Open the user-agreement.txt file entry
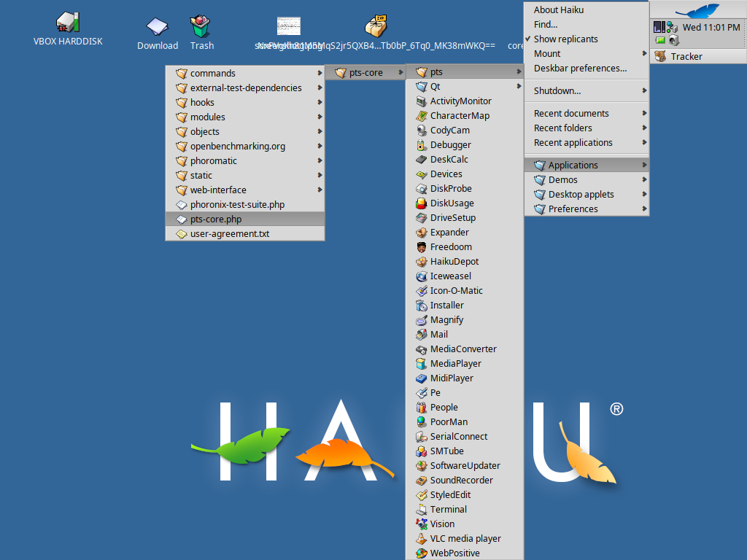 click(x=230, y=234)
